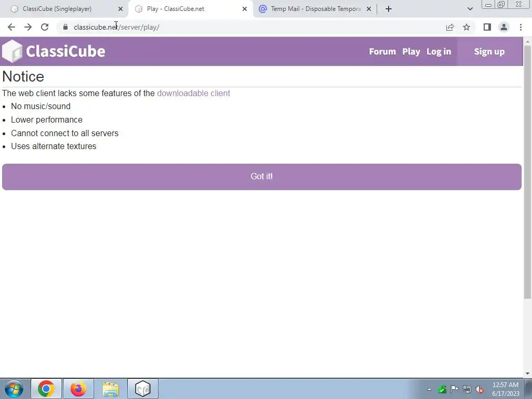The image size is (532, 399).
Task: Go to Log in page
Action: pyautogui.click(x=438, y=51)
